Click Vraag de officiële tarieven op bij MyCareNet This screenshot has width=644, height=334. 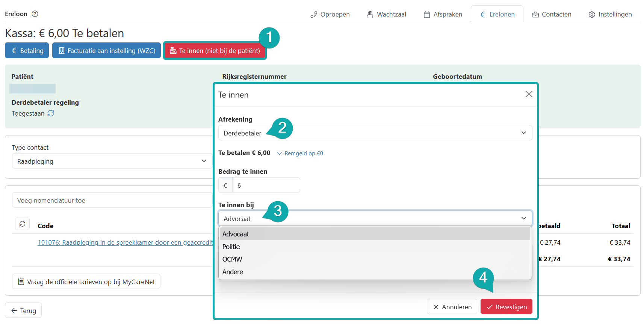point(86,281)
